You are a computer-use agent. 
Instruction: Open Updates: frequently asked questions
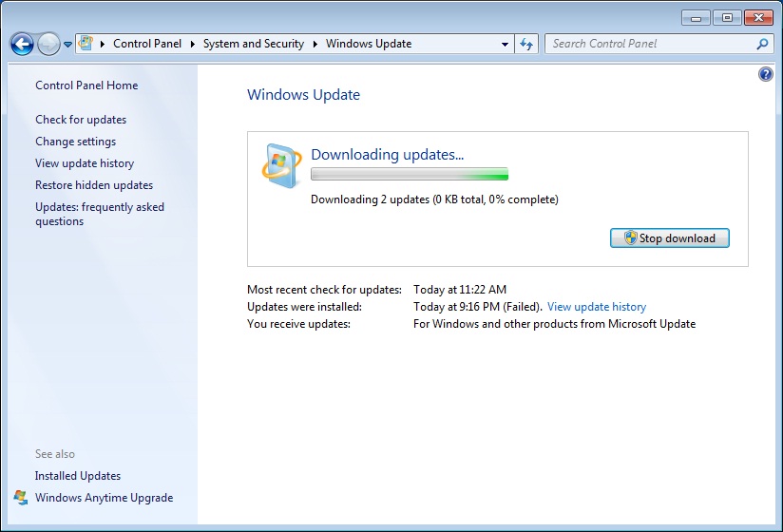coord(100,214)
